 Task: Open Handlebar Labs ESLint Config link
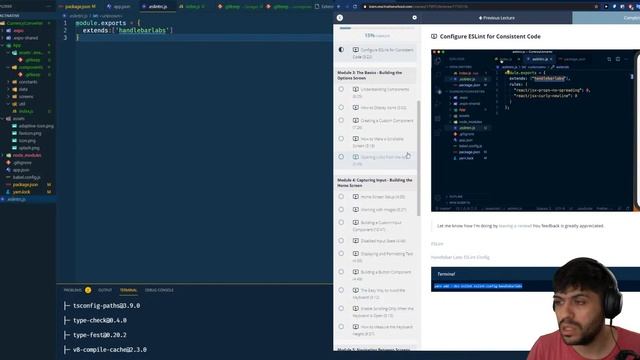pos(460,257)
